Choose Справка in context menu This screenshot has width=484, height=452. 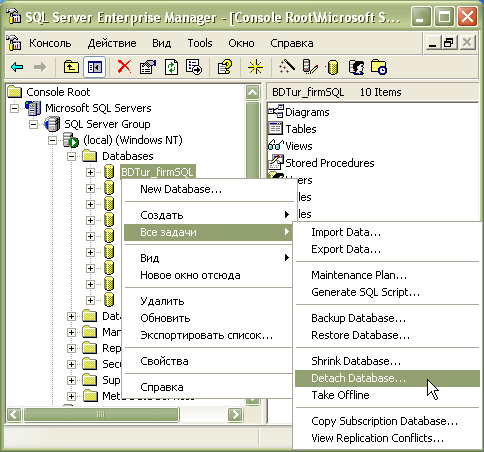click(x=208, y=387)
